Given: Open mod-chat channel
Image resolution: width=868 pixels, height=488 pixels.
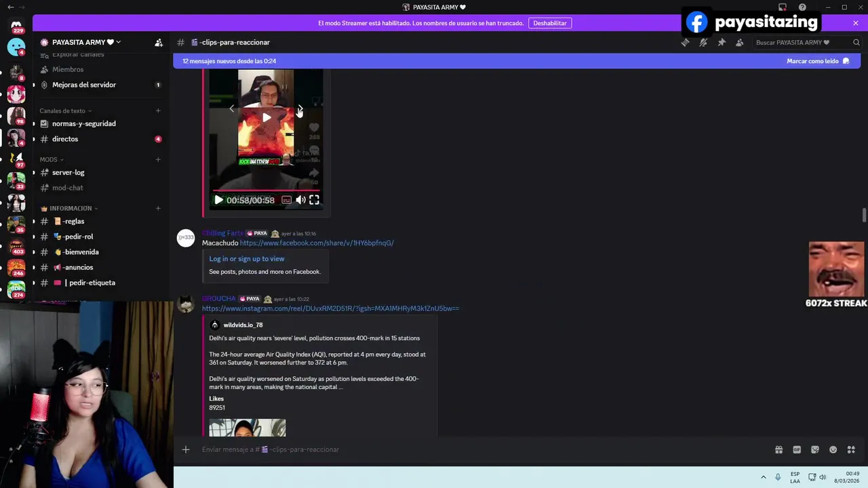Looking at the screenshot, I should pos(68,188).
